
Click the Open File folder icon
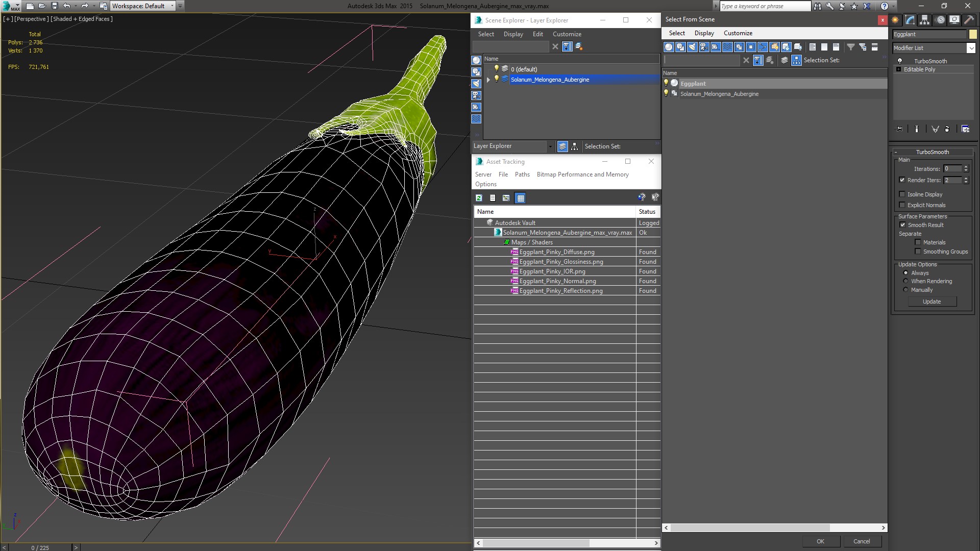click(42, 6)
